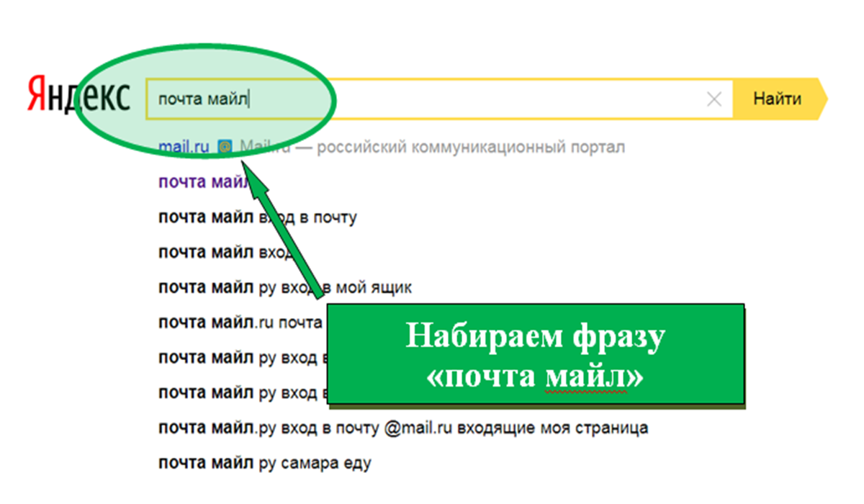Choose the suggestion ending «входящие моя страница»

(x=403, y=428)
